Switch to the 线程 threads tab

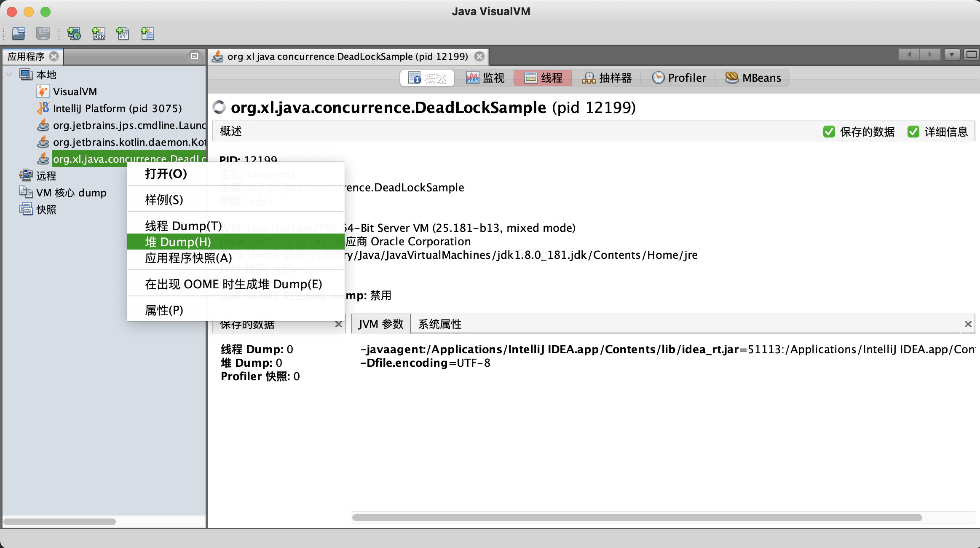tap(543, 78)
